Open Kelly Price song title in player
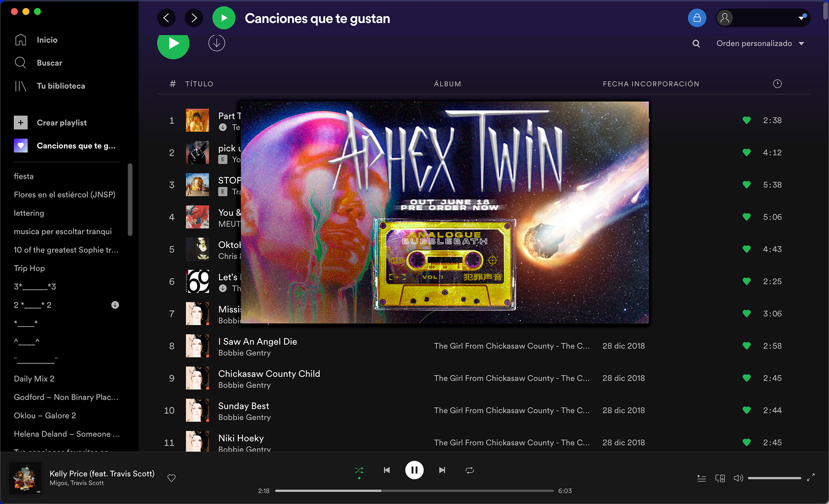829x504 pixels. [102, 473]
